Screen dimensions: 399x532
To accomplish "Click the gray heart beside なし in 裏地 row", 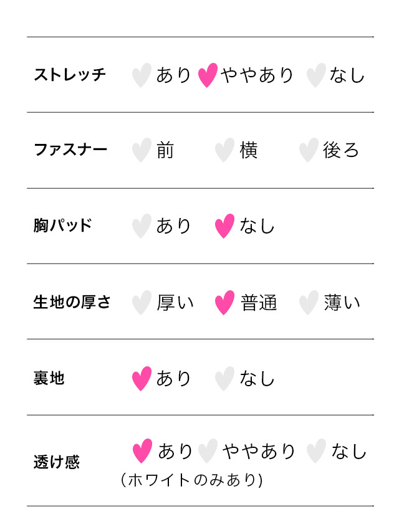I will click(x=224, y=378).
